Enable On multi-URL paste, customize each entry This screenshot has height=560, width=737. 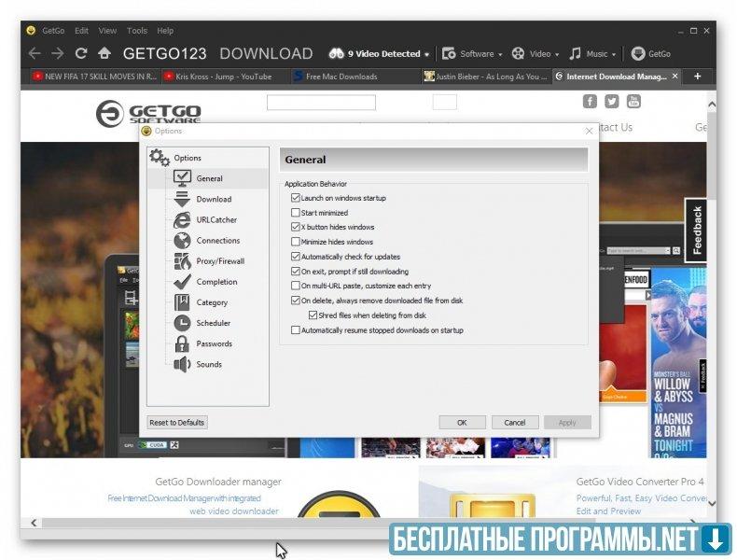[295, 286]
